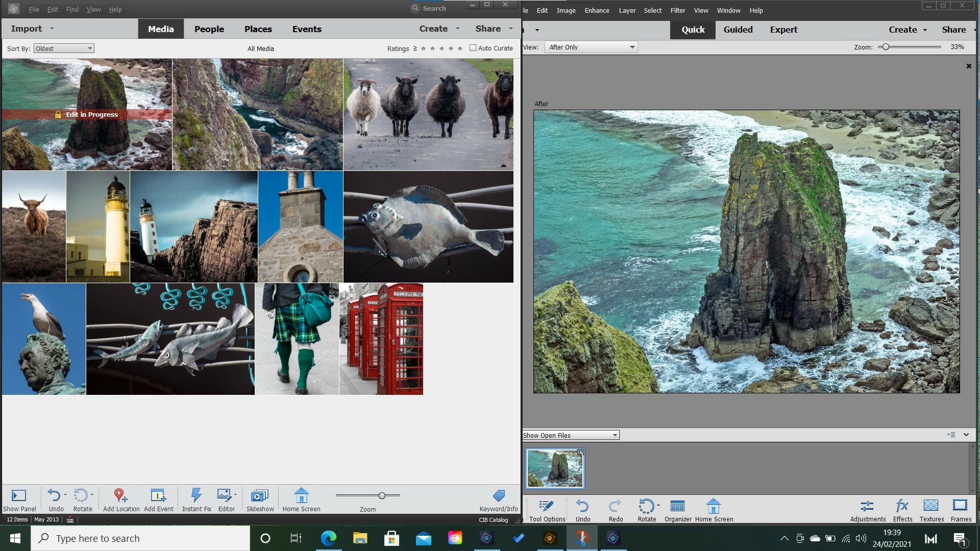Click the Instant Fix lightning icon
The image size is (980, 551).
pos(196,495)
